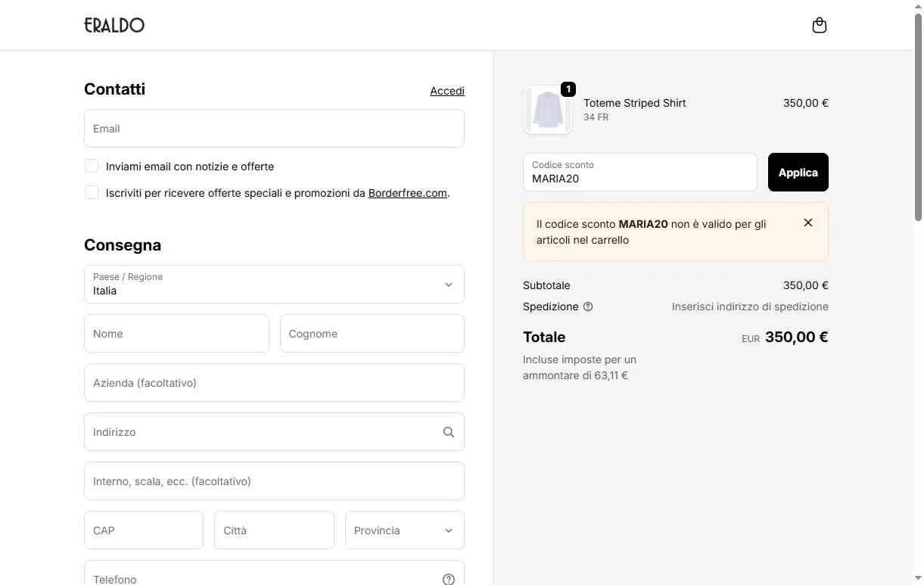The image size is (924, 585).
Task: Open the Paese / Regione dropdown
Action: pyautogui.click(x=274, y=284)
